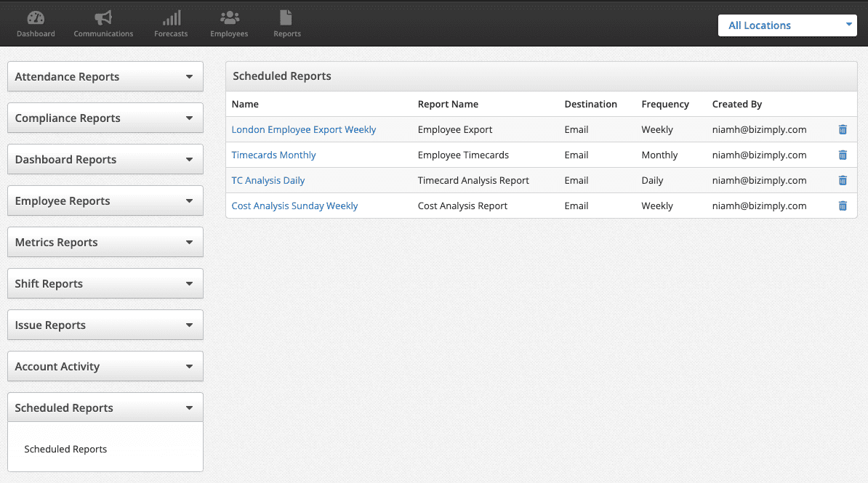The width and height of the screenshot is (868, 483).
Task: Expand the Compliance Reports section
Action: click(105, 118)
